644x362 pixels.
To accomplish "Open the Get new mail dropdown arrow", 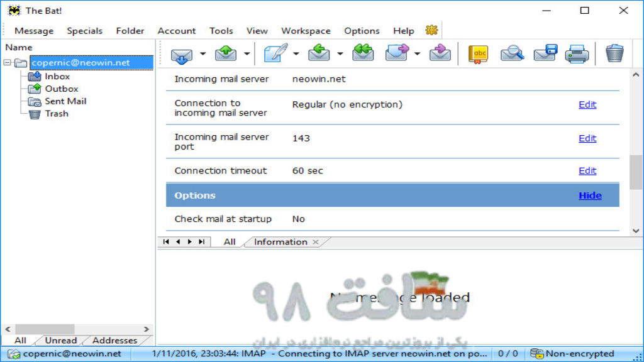I will (203, 54).
